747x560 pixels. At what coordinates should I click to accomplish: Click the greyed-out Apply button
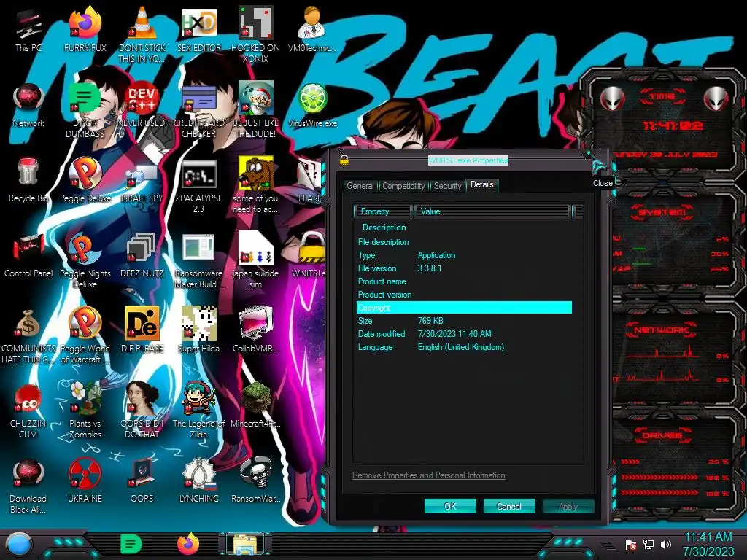pyautogui.click(x=568, y=506)
